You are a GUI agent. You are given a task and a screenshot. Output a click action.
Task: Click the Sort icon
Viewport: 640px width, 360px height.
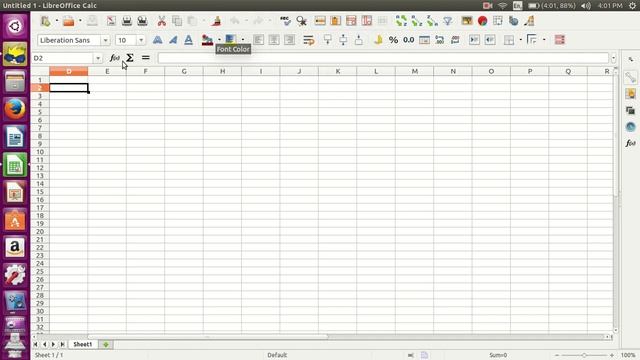click(x=401, y=21)
